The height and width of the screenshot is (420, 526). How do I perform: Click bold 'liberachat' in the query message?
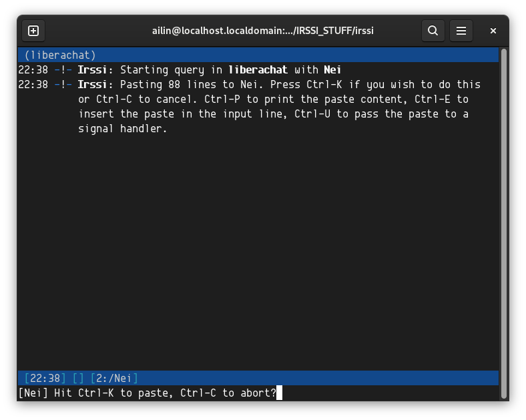[x=258, y=69]
